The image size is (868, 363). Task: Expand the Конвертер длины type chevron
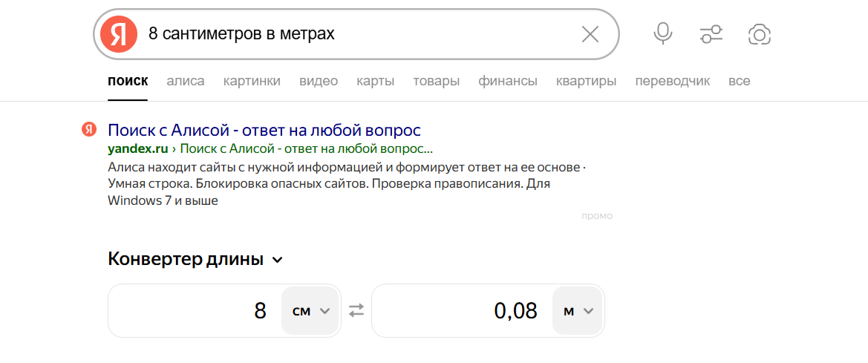pos(278,260)
